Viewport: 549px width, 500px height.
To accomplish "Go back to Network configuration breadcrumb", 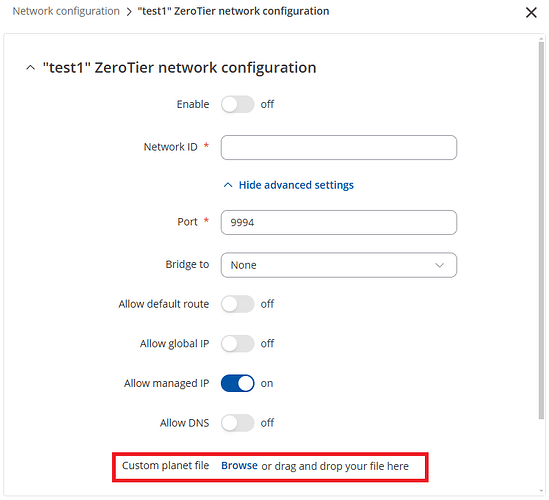I will point(66,11).
